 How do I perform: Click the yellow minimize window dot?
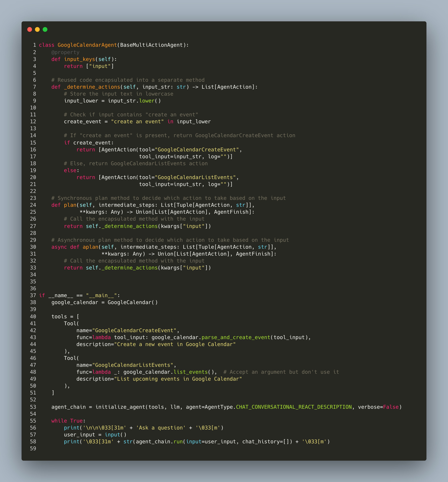coord(37,29)
